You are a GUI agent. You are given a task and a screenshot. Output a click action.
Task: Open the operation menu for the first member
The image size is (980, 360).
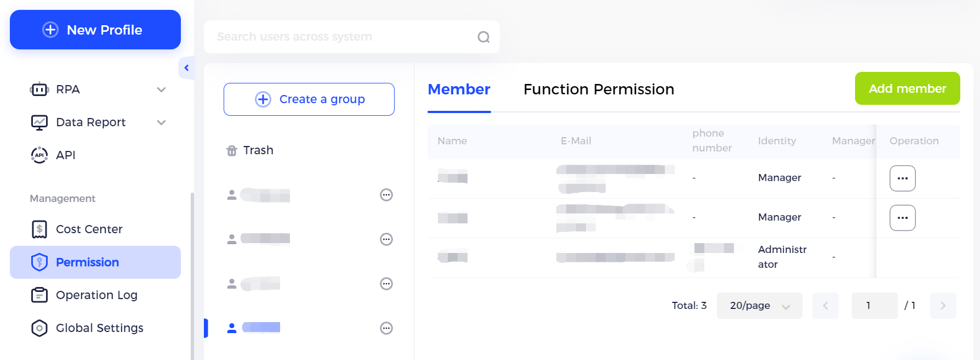point(902,178)
